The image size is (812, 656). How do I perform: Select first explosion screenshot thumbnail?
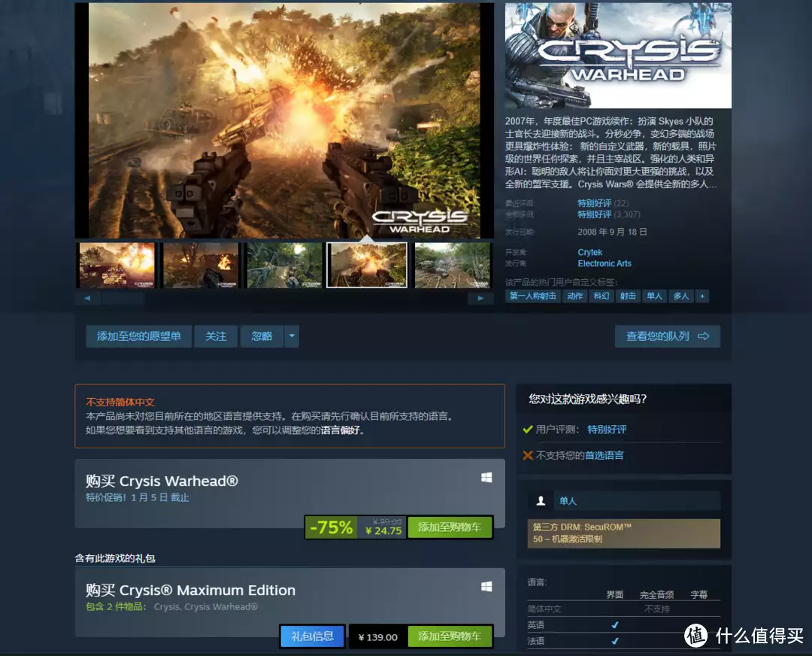coord(117,266)
